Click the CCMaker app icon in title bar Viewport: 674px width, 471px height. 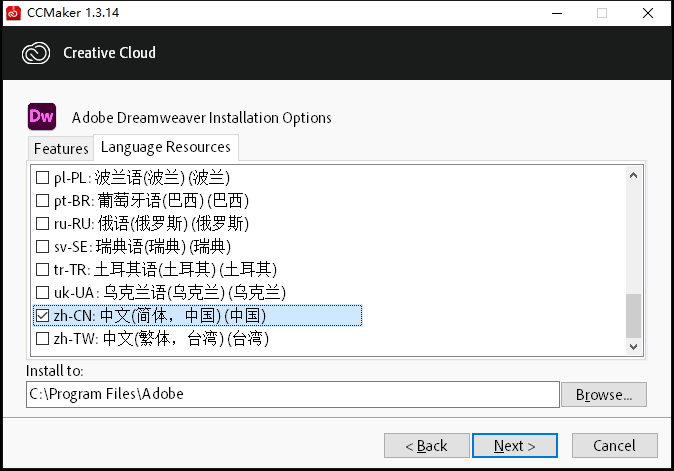13,13
